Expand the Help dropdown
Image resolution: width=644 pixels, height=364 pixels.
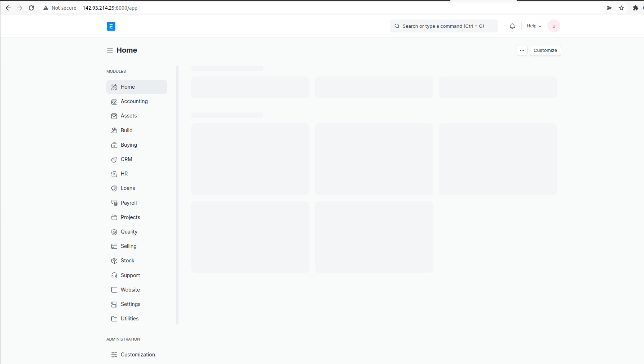coord(534,26)
